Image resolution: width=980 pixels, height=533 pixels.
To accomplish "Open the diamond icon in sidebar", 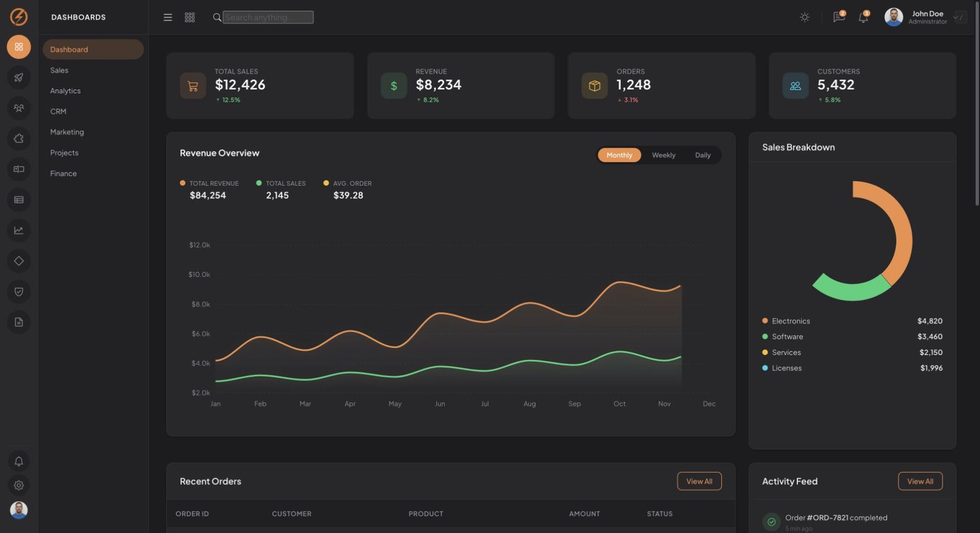I will [19, 261].
